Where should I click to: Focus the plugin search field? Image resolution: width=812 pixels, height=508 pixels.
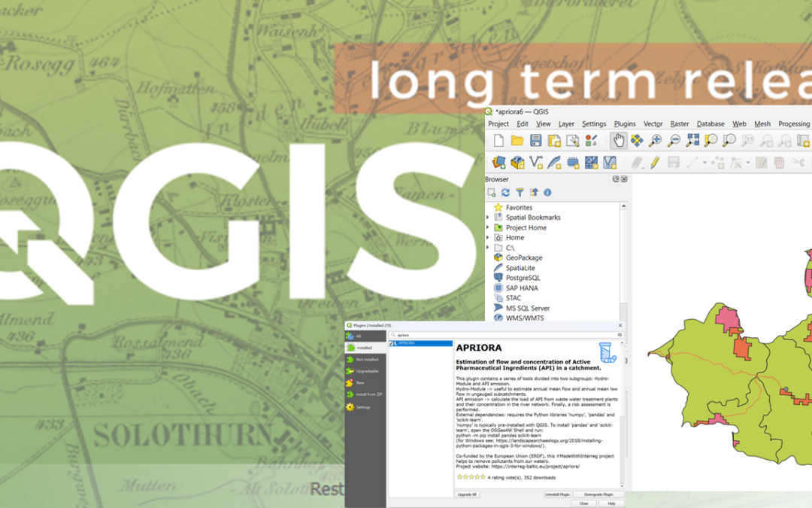point(506,335)
